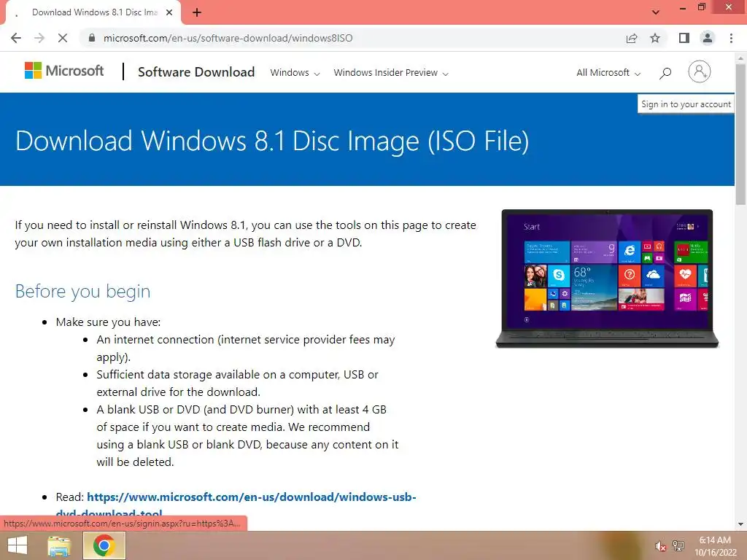Open Microsoft site search magnifier
This screenshot has width=747, height=560.
pyautogui.click(x=665, y=73)
